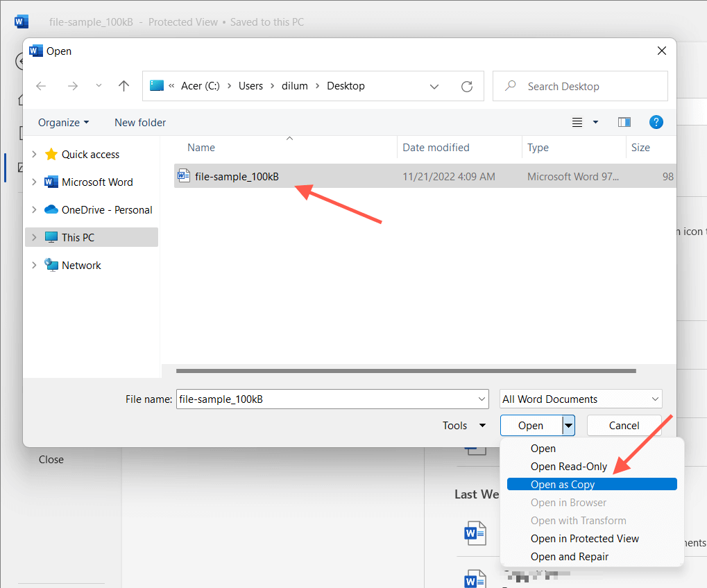Close the Open dialog
Image resolution: width=707 pixels, height=588 pixels.
pyautogui.click(x=661, y=51)
